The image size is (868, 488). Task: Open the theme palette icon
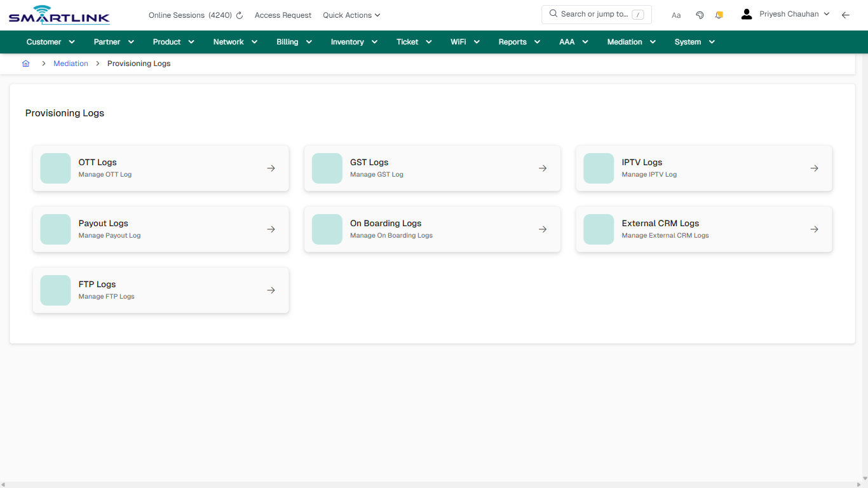coord(700,15)
